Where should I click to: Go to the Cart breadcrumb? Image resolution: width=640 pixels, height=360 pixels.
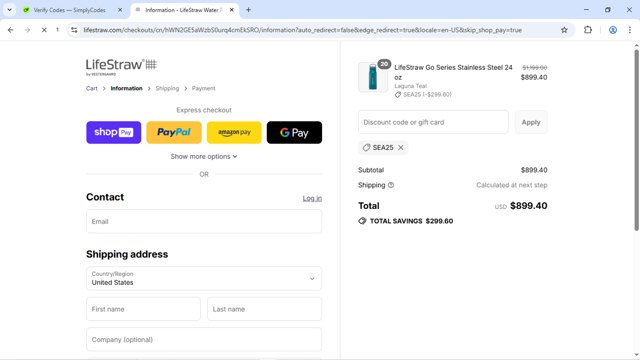click(x=92, y=88)
